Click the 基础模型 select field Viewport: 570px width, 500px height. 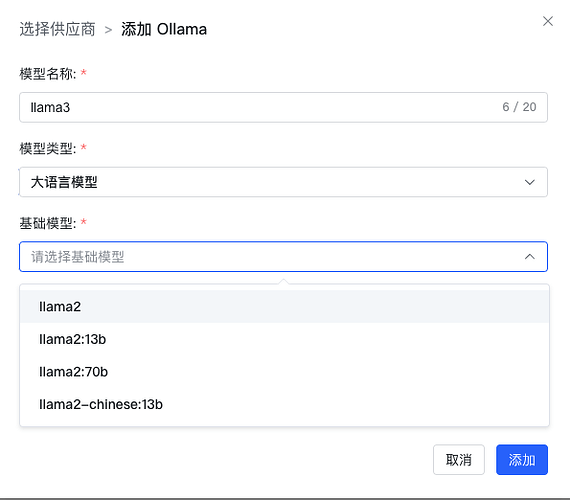(x=283, y=256)
